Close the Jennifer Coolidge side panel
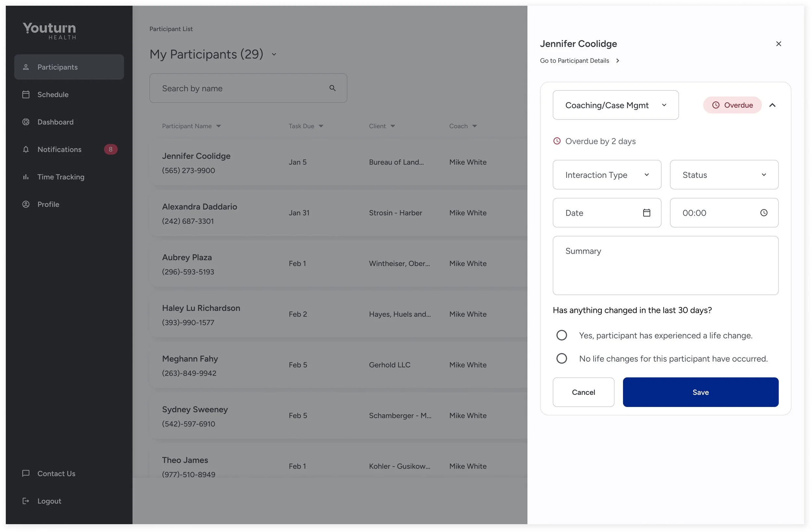812x532 pixels. 778,44
